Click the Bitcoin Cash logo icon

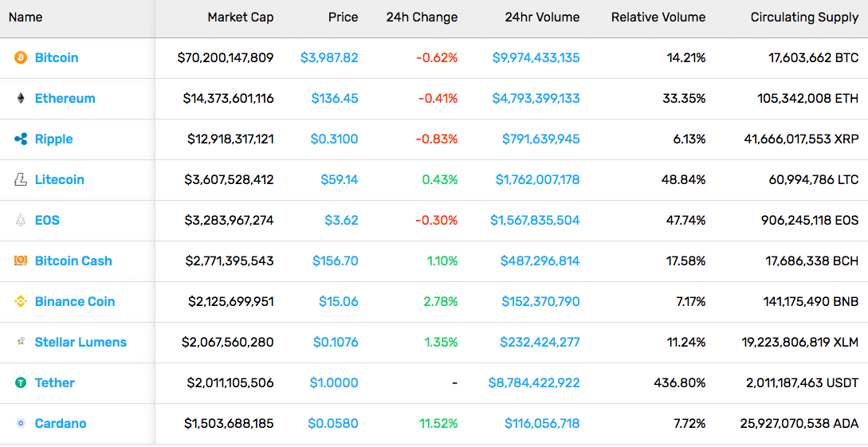point(21,261)
